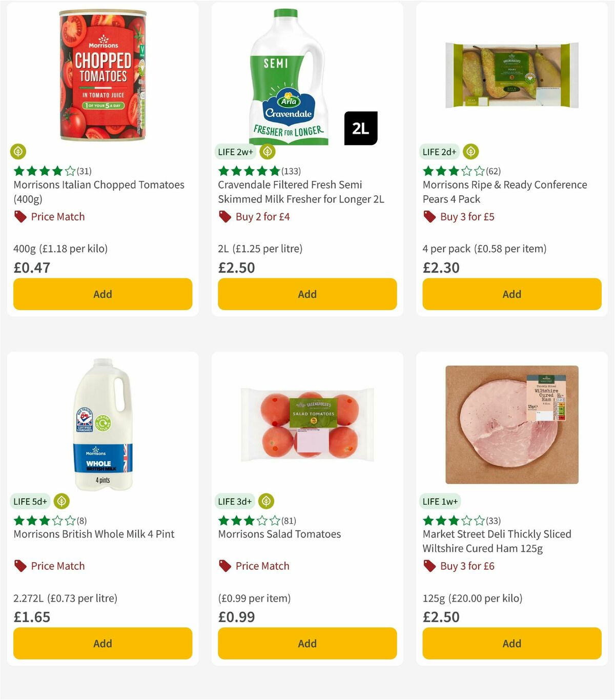Click the red tag icon beside Whole Milk Price Match

(x=20, y=566)
